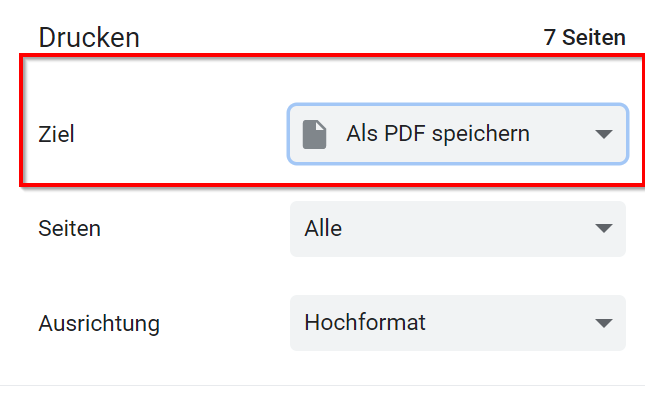Click the 'Seiten' label
645x404 pixels.
(70, 228)
